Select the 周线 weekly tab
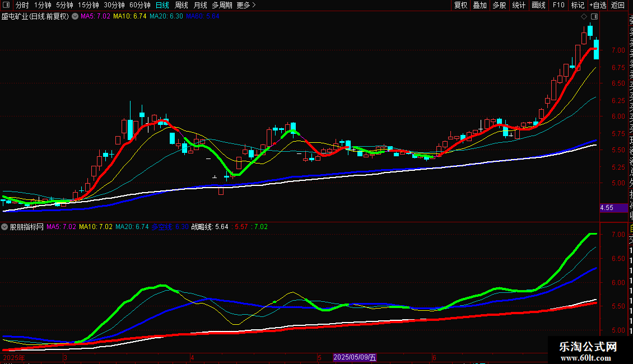 (x=181, y=5)
